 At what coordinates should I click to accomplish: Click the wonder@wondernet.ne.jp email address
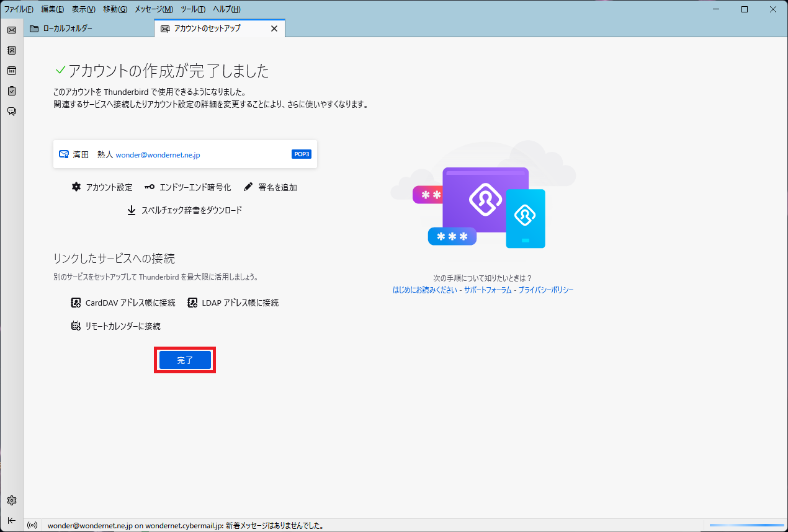pyautogui.click(x=158, y=155)
